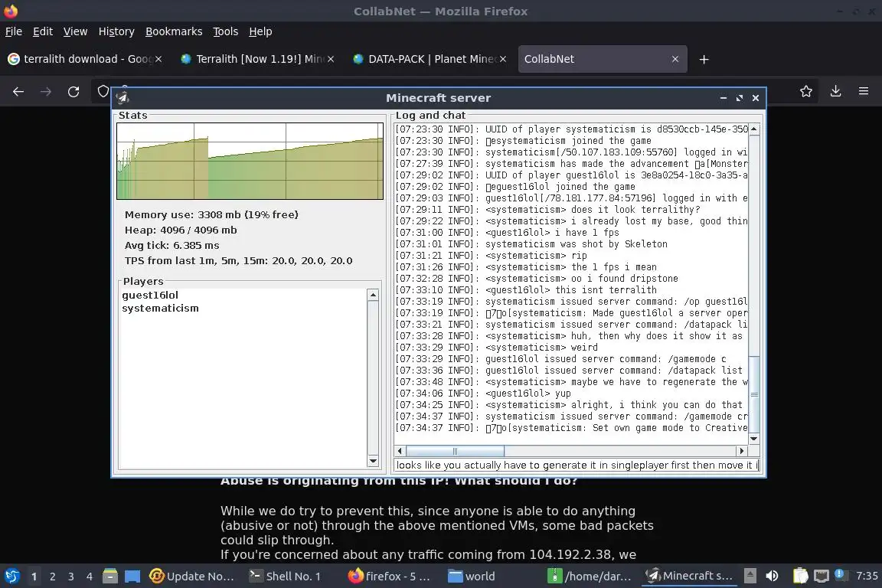This screenshot has width=882, height=588.
Task: Open clipboard manager tray icon
Action: 800,576
